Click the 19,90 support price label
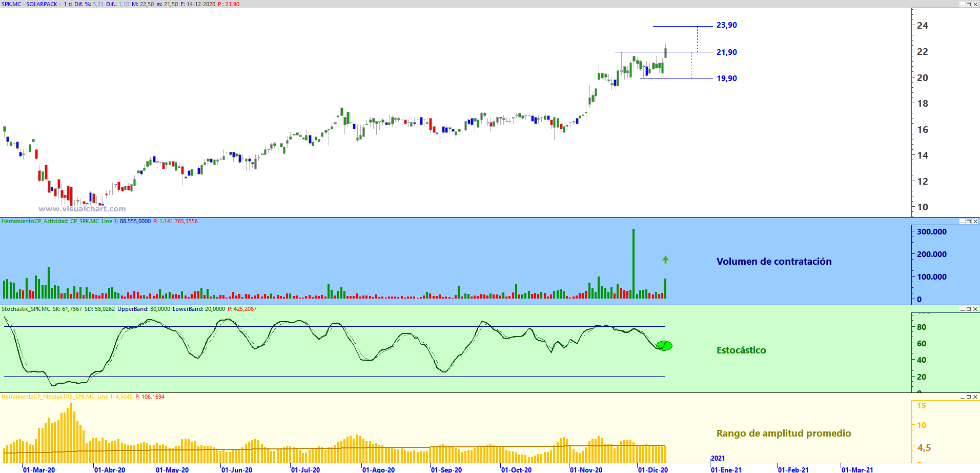Viewport: 980px width, 473px height. 727,78
